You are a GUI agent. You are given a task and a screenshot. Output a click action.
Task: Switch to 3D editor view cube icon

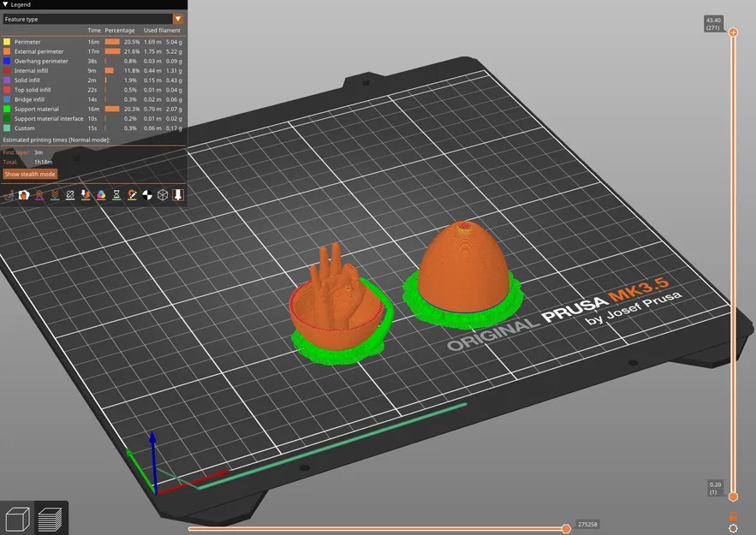coord(17,519)
